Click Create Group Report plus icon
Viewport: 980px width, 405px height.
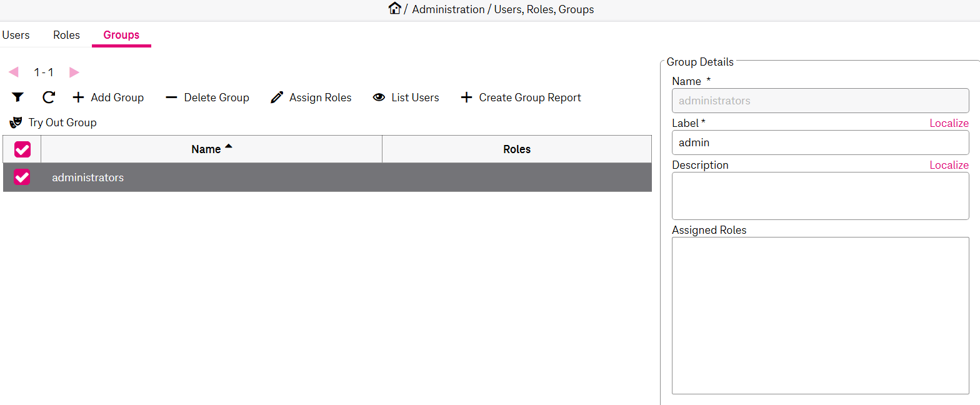point(466,97)
